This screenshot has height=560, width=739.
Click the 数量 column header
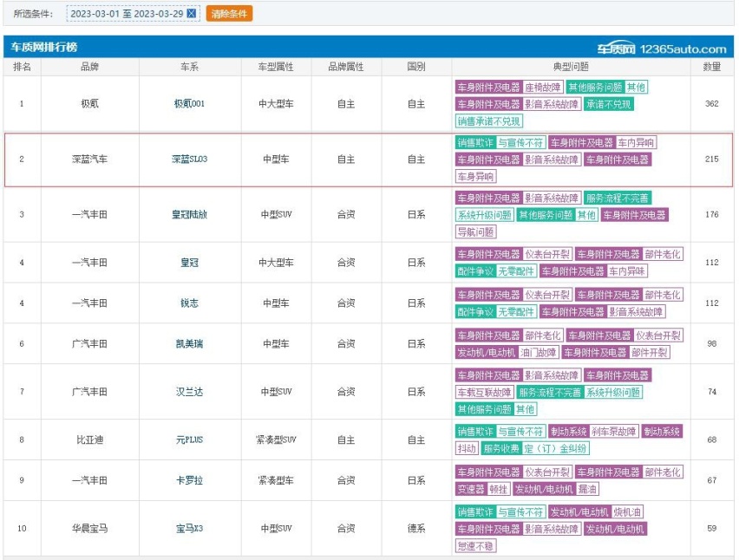pyautogui.click(x=711, y=67)
